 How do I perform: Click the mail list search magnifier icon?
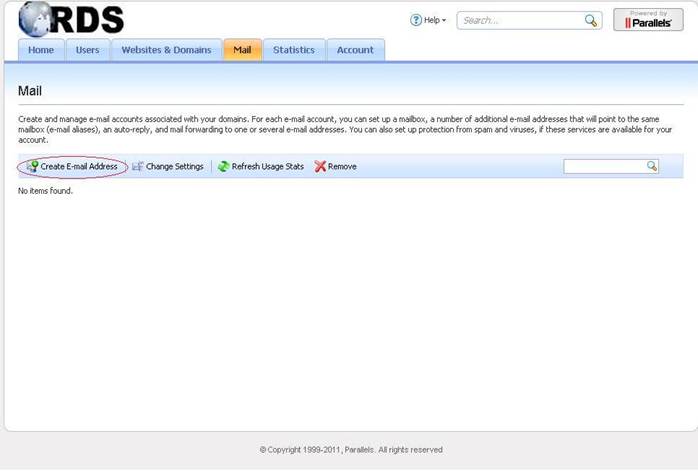point(652,166)
